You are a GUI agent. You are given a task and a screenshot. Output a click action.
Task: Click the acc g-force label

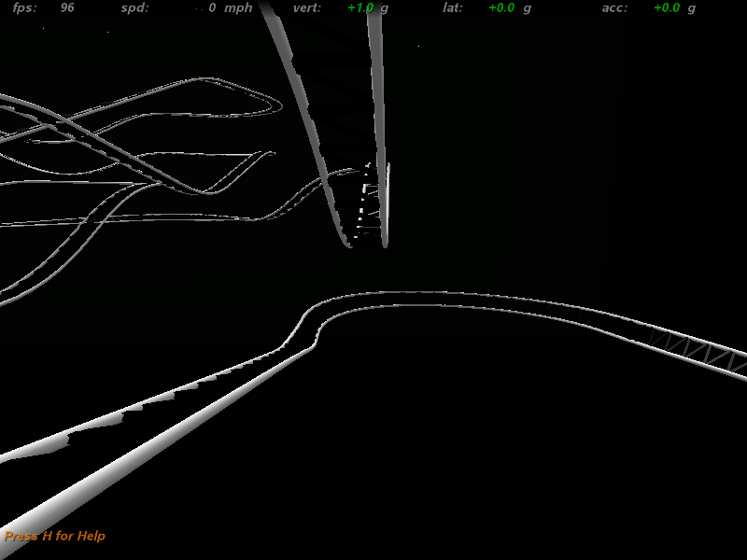pyautogui.click(x=614, y=7)
